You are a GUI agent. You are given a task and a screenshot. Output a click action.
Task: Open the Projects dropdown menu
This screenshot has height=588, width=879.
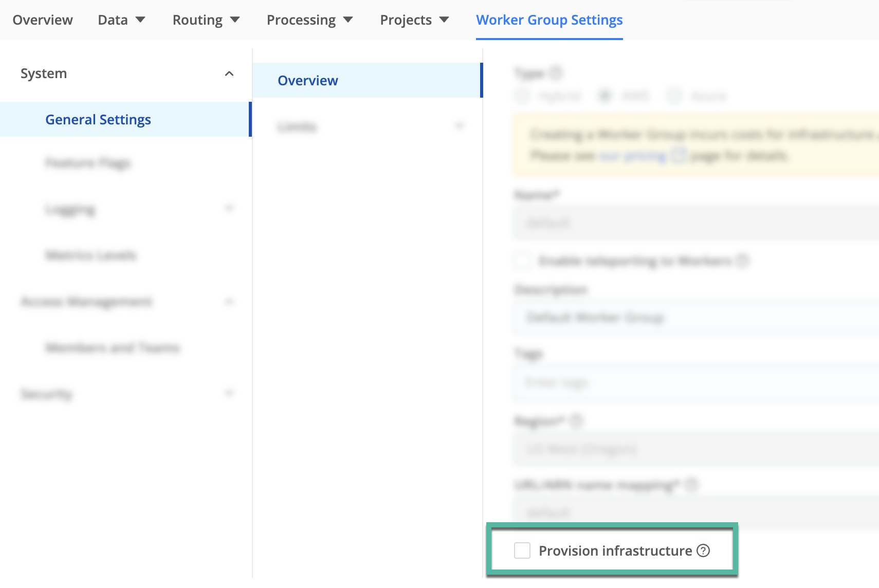414,20
